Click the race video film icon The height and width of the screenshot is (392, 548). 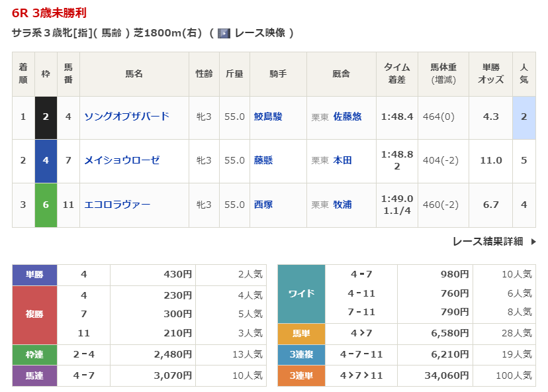[224, 32]
